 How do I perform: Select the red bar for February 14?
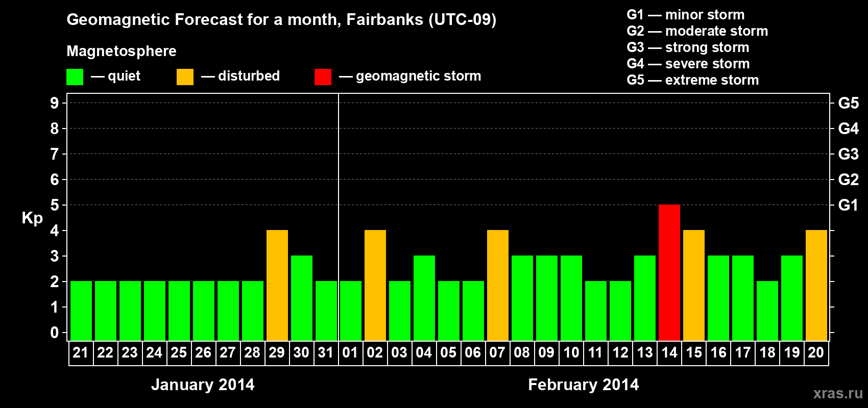coord(669,272)
